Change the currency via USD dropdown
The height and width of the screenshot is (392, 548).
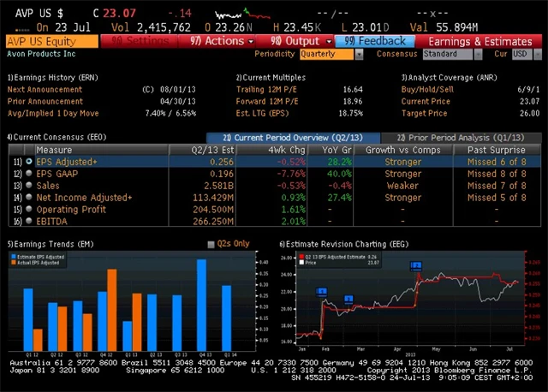coord(521,54)
